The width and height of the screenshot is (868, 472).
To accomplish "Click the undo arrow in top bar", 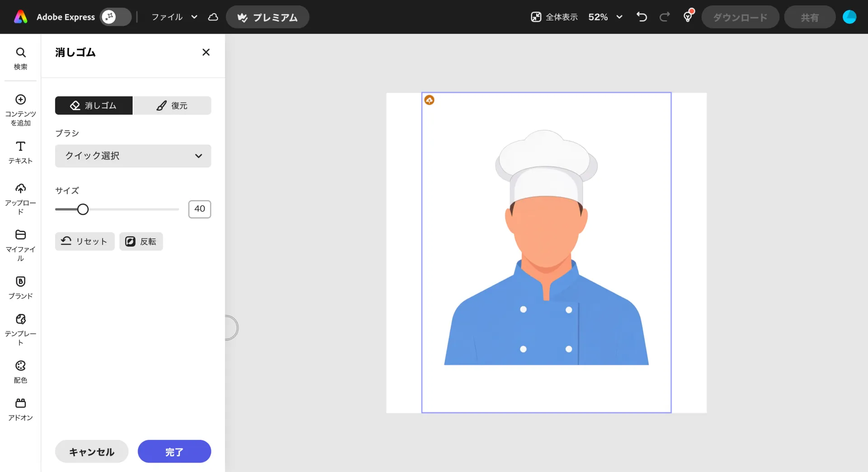I will click(x=642, y=17).
